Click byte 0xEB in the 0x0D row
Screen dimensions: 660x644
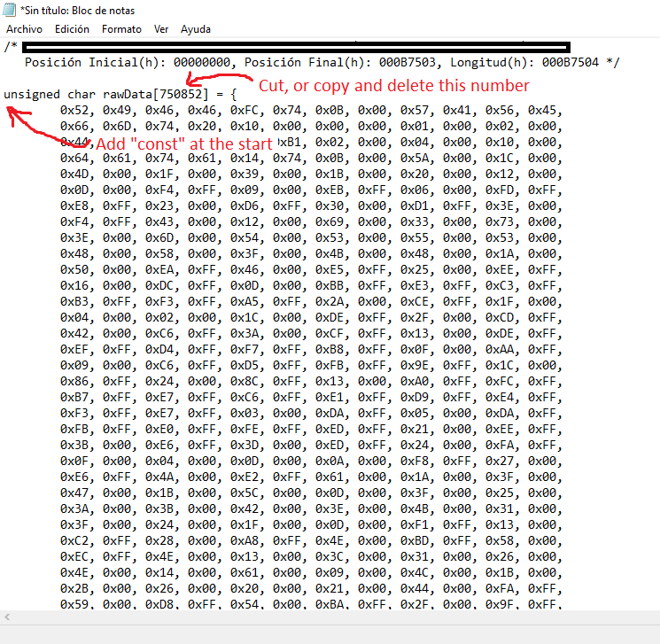[330, 190]
